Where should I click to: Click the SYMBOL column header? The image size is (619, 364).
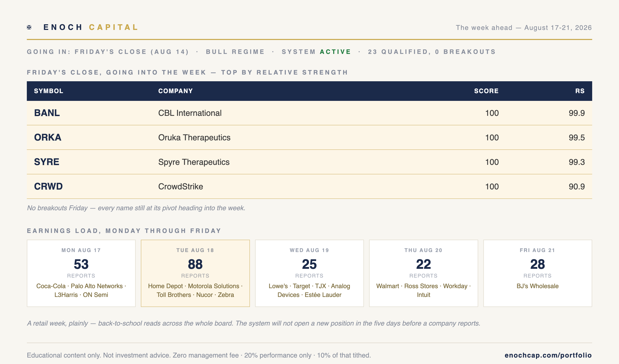48,91
